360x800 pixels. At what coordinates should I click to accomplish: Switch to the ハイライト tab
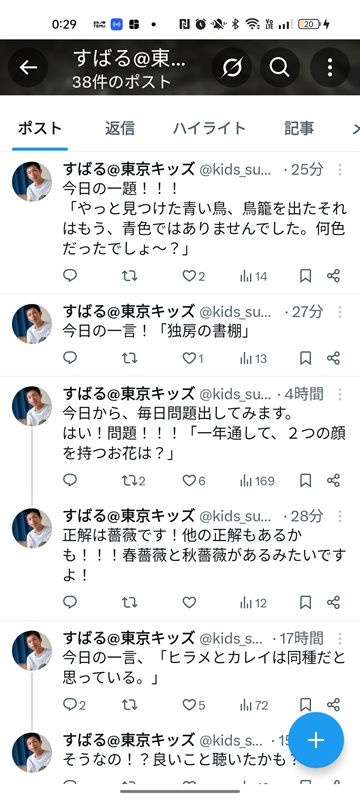[209, 128]
